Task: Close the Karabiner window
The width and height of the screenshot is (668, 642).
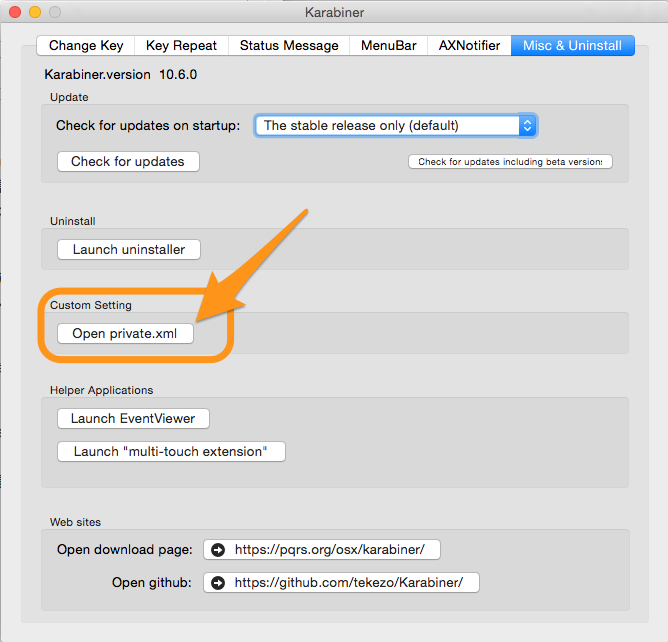Action: point(15,12)
